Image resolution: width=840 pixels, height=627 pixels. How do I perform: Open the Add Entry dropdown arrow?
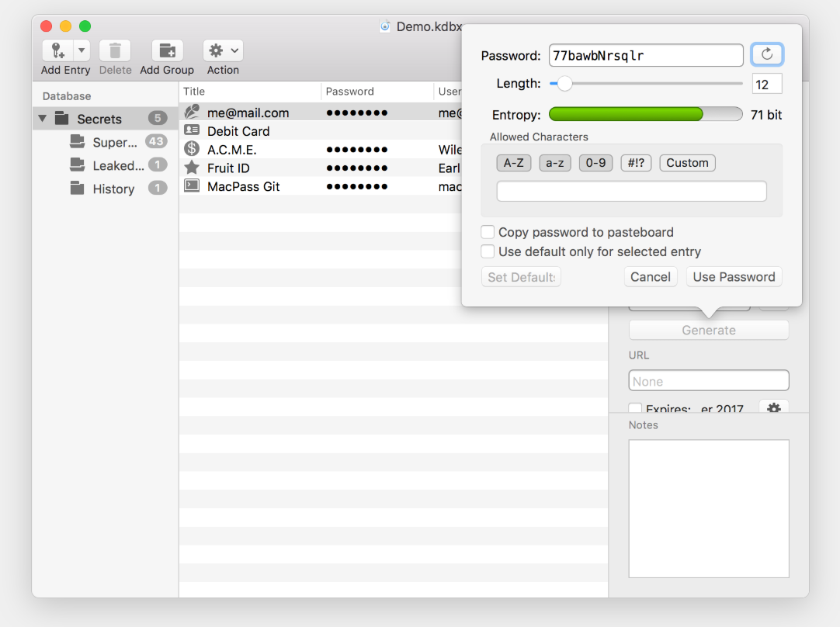[x=82, y=51]
